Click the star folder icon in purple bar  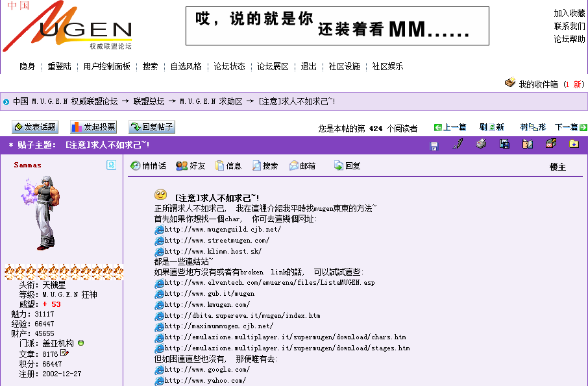574,144
